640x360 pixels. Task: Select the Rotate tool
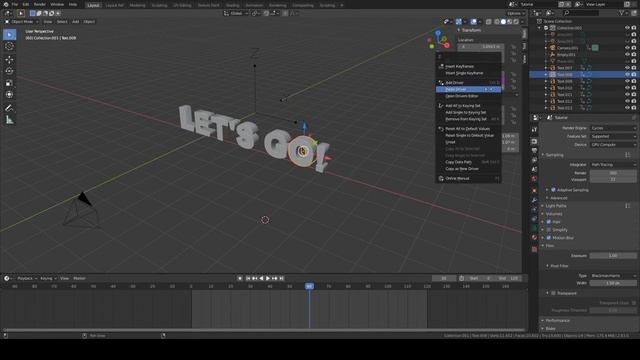tap(9, 71)
